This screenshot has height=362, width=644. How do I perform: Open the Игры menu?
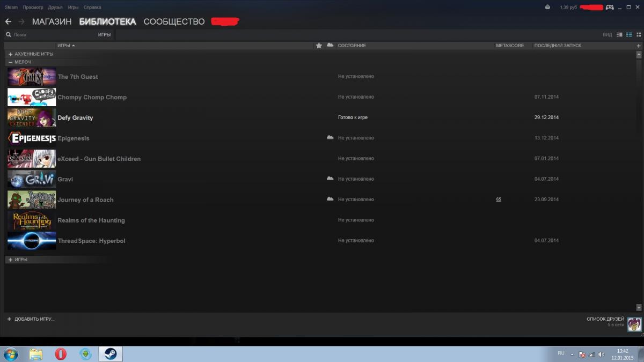pyautogui.click(x=74, y=8)
